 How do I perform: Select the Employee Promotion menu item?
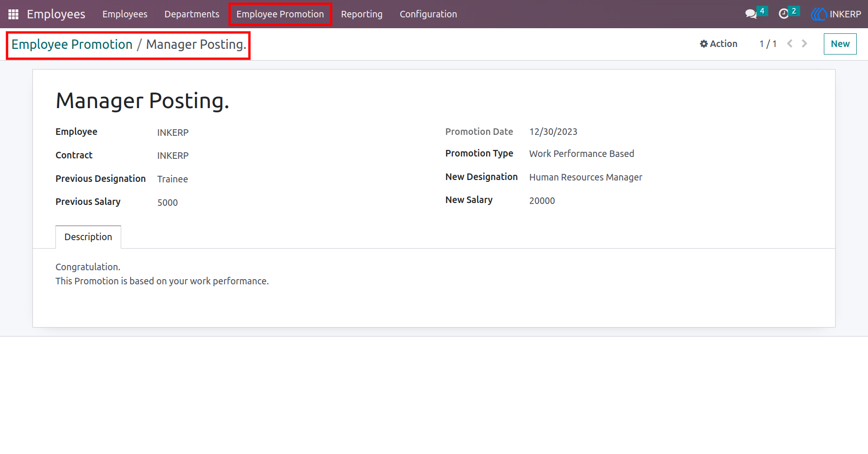(x=280, y=14)
